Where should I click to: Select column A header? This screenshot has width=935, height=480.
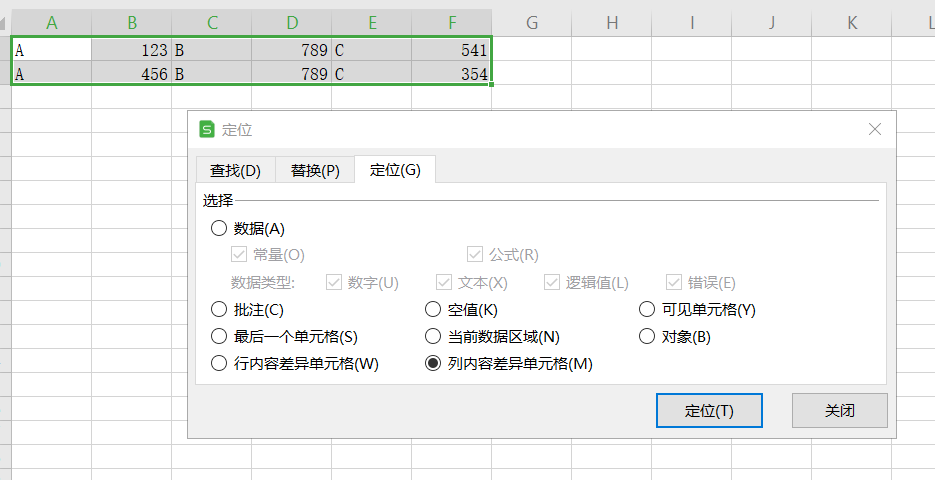[52, 23]
